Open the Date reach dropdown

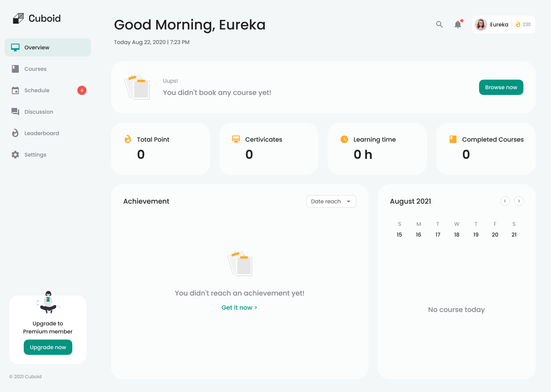pos(331,201)
